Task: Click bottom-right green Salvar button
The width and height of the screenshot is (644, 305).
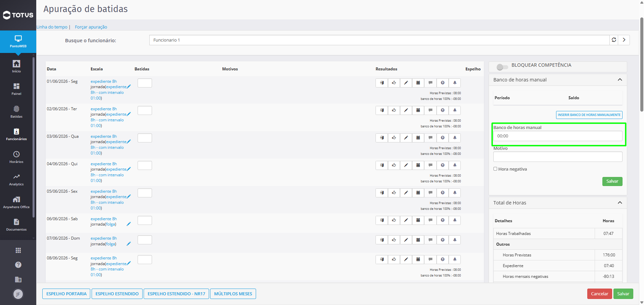Action: click(x=623, y=294)
